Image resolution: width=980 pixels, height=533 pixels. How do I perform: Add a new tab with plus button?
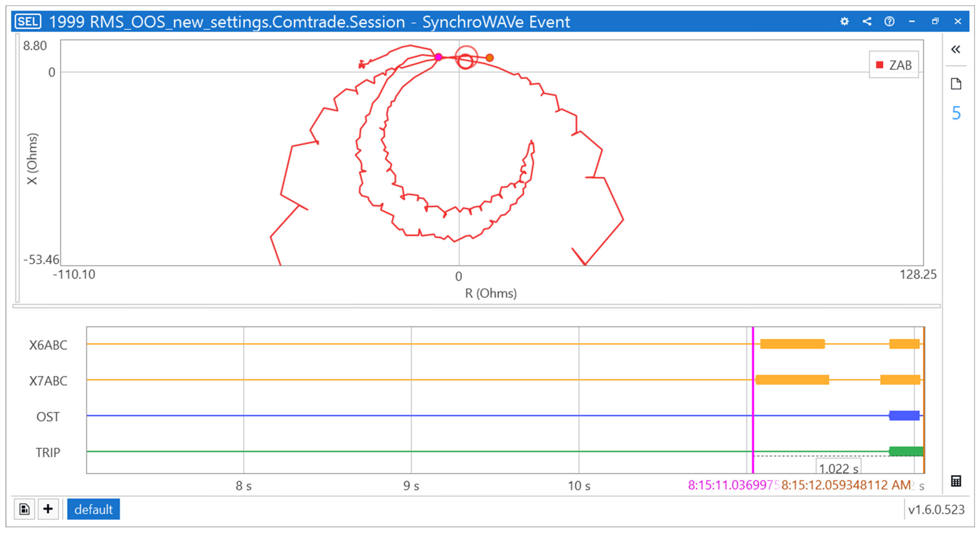(x=48, y=509)
